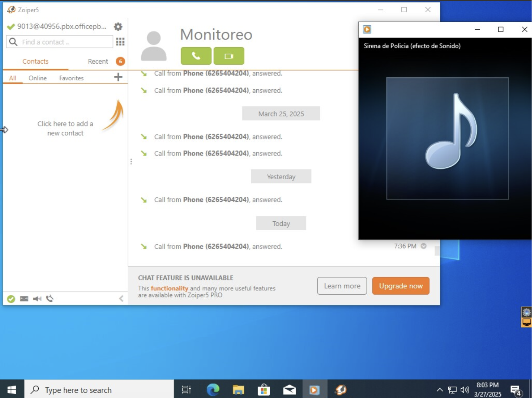532x398 pixels.
Task: Click the account 9013@40956.pbx.officepb entry
Action: [62, 26]
